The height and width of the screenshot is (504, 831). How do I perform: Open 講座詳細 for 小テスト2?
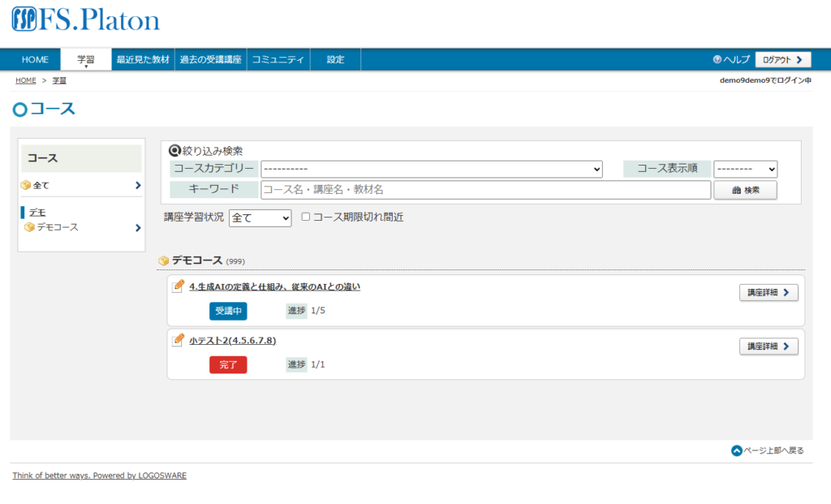[768, 347]
